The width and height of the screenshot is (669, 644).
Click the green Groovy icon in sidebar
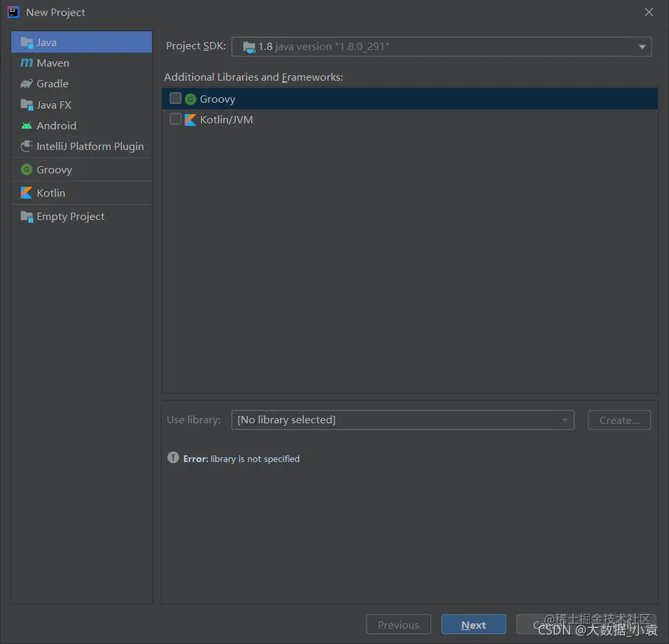click(x=27, y=169)
